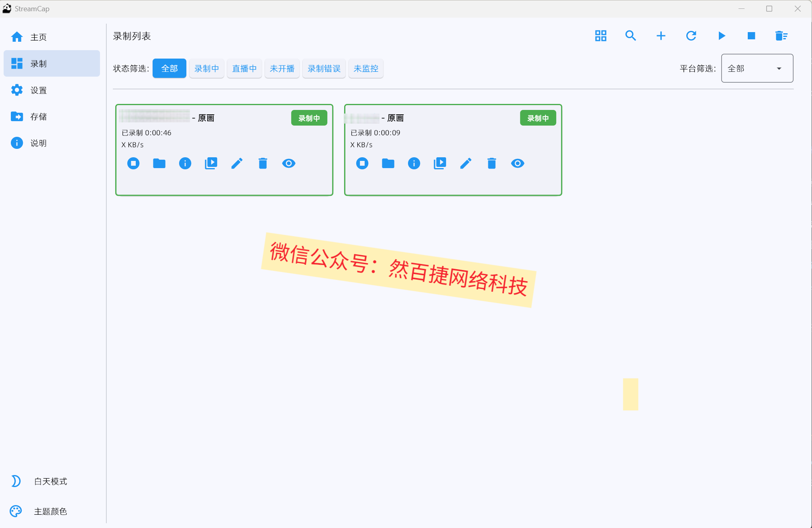This screenshot has height=528, width=812.
Task: Open the search function in the toolbar
Action: 630,36
